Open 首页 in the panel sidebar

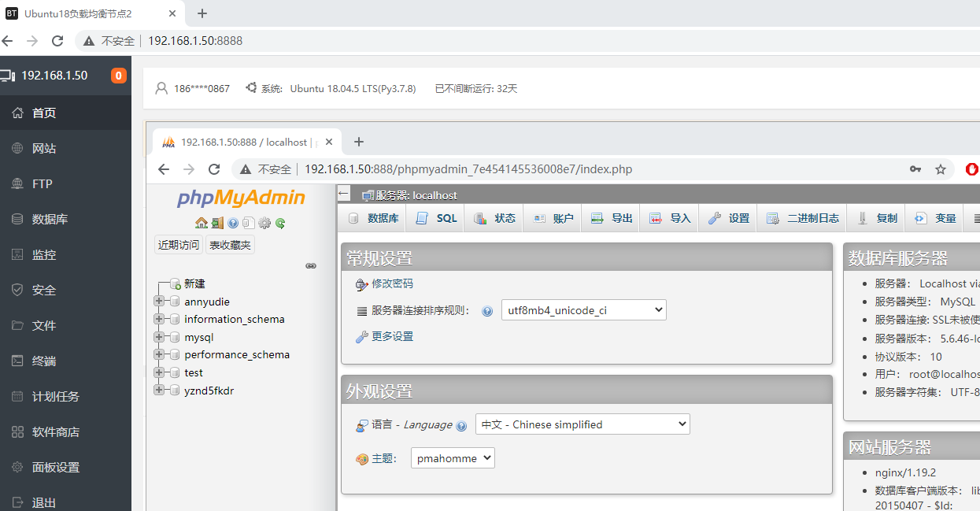point(65,113)
